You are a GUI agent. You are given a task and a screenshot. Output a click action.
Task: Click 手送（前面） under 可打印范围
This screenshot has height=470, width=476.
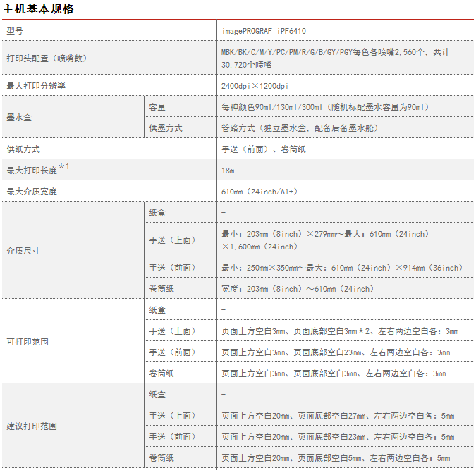[172, 352]
